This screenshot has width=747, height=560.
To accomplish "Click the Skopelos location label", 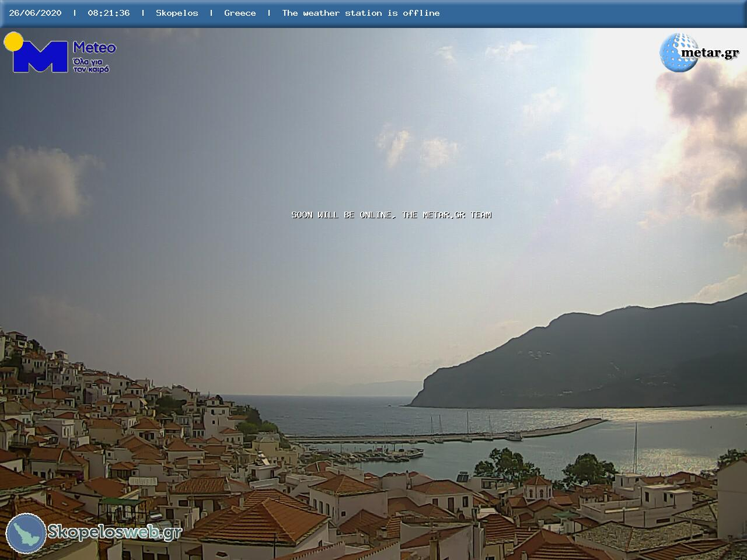I will (177, 13).
